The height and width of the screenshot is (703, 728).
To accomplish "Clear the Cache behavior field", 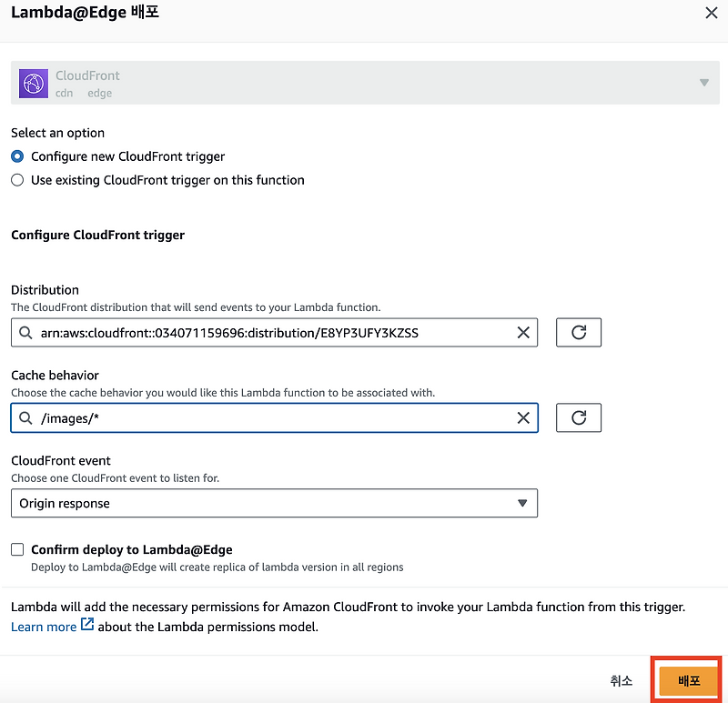I will pyautogui.click(x=523, y=417).
